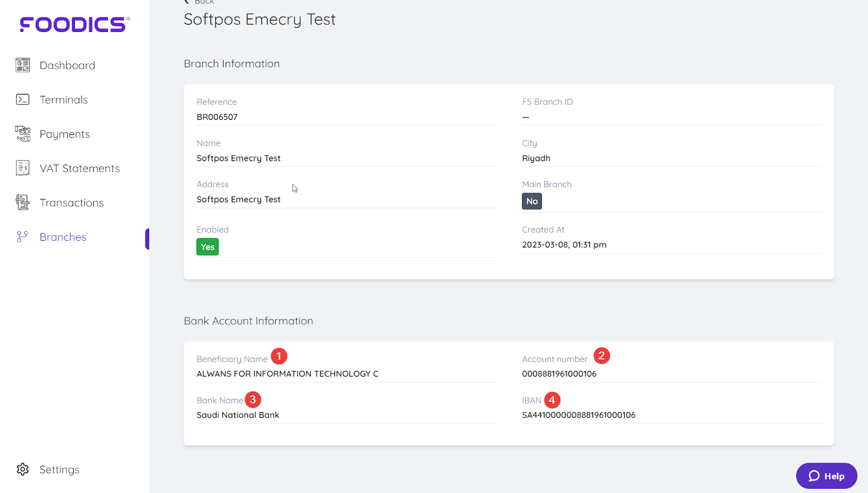Click the No main branch badge
The image size is (868, 493).
click(x=532, y=201)
